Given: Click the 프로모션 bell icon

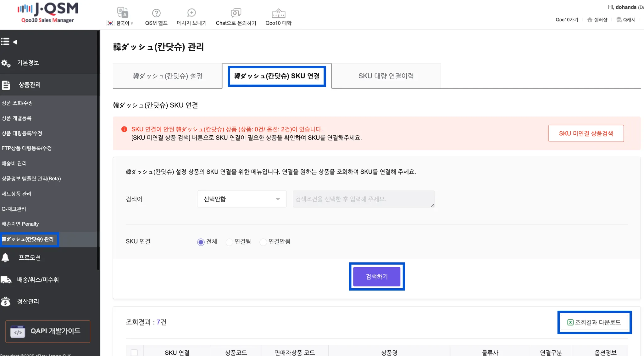Looking at the screenshot, I should tap(5, 257).
